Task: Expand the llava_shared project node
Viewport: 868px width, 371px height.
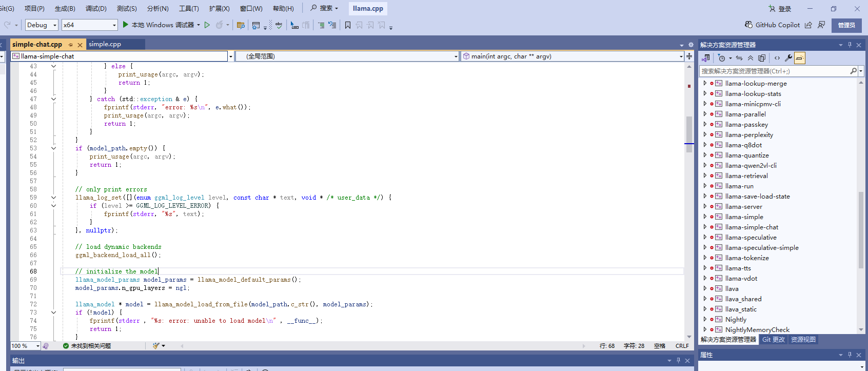Action: tap(705, 299)
